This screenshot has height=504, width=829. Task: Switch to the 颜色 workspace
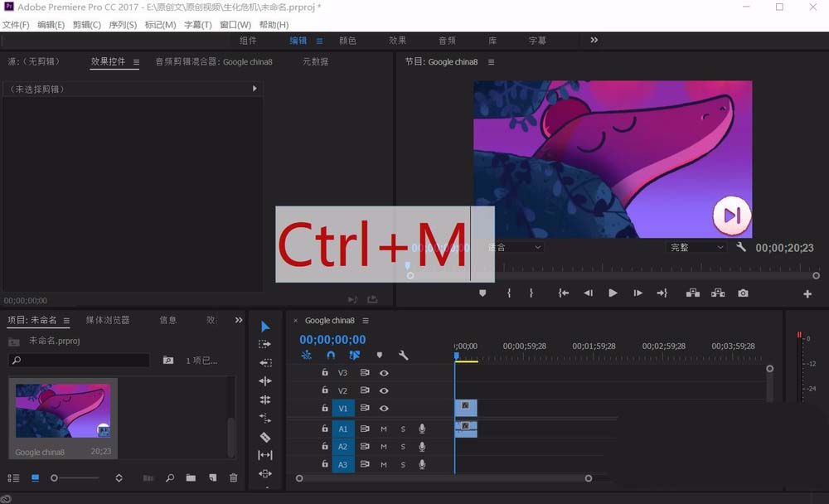[x=347, y=40]
